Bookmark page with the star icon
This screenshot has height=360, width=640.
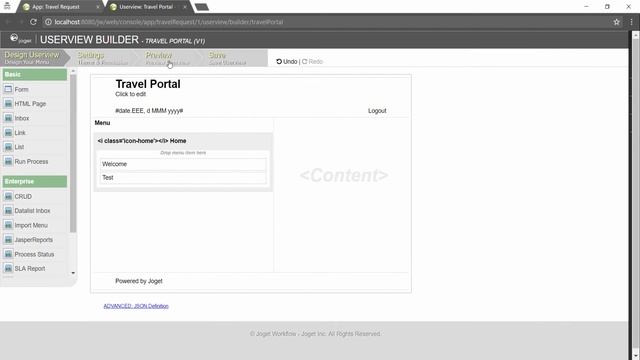[616, 22]
